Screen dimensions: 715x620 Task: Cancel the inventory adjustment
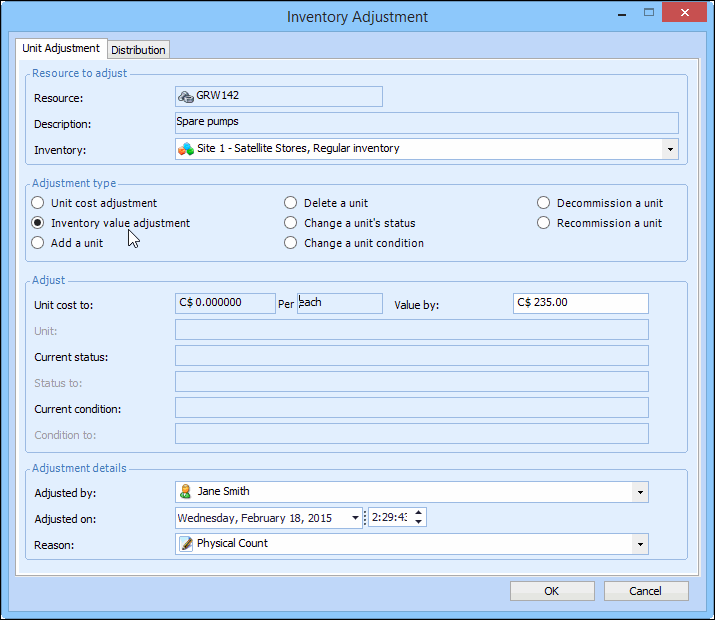[645, 591]
